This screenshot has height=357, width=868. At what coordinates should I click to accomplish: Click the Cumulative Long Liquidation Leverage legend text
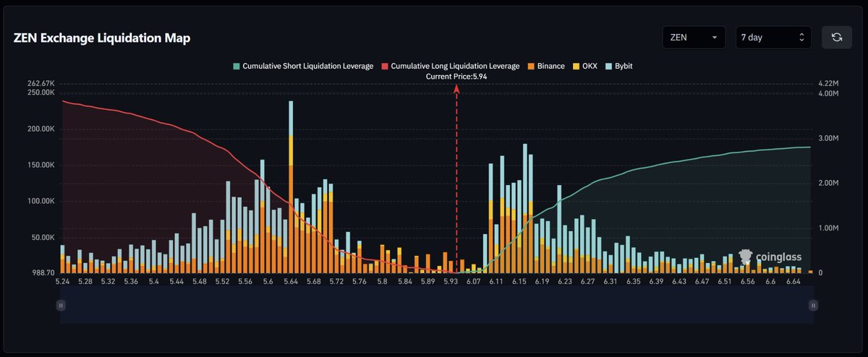[x=455, y=66]
